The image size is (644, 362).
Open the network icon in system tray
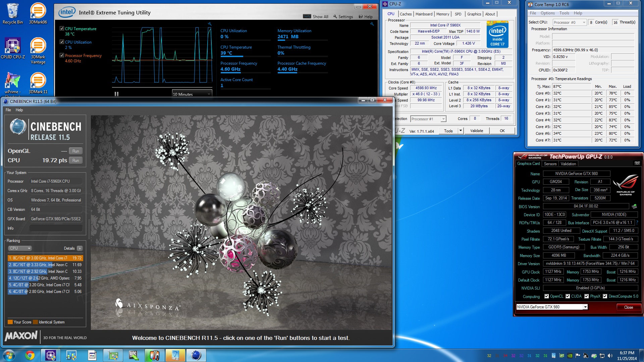point(602,356)
